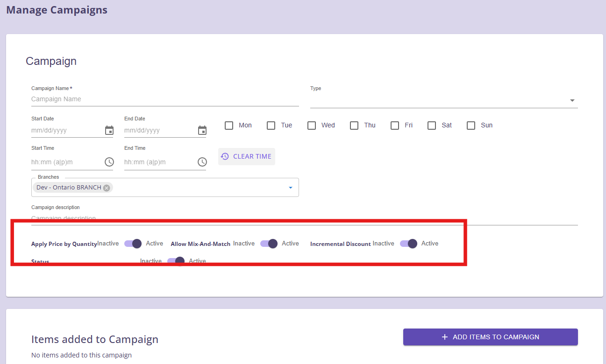Check the Wed checkbox
The height and width of the screenshot is (364, 606).
coord(312,126)
